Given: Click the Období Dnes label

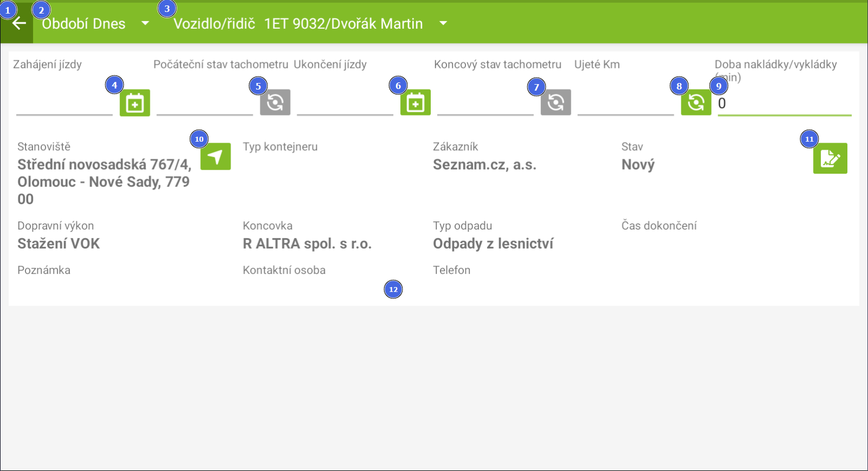Looking at the screenshot, I should [84, 24].
